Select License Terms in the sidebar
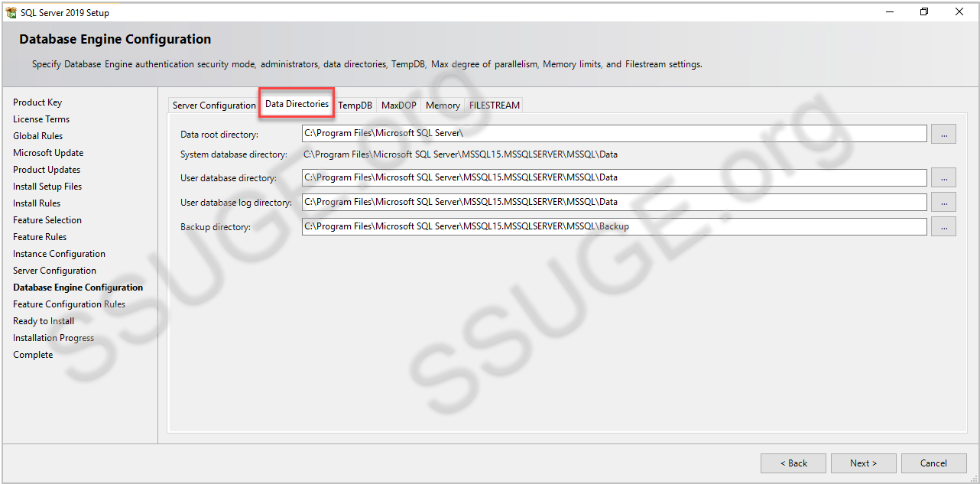Viewport: 980px width, 484px height. pos(41,119)
